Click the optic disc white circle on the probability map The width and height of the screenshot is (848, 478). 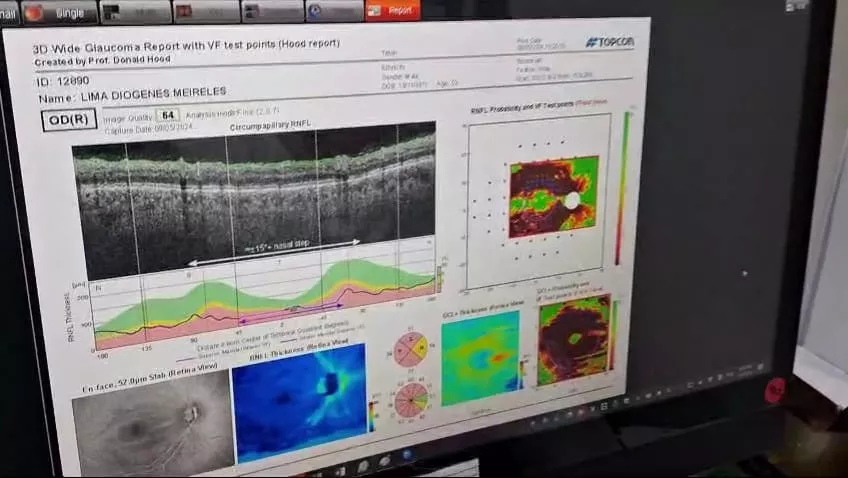tap(572, 201)
